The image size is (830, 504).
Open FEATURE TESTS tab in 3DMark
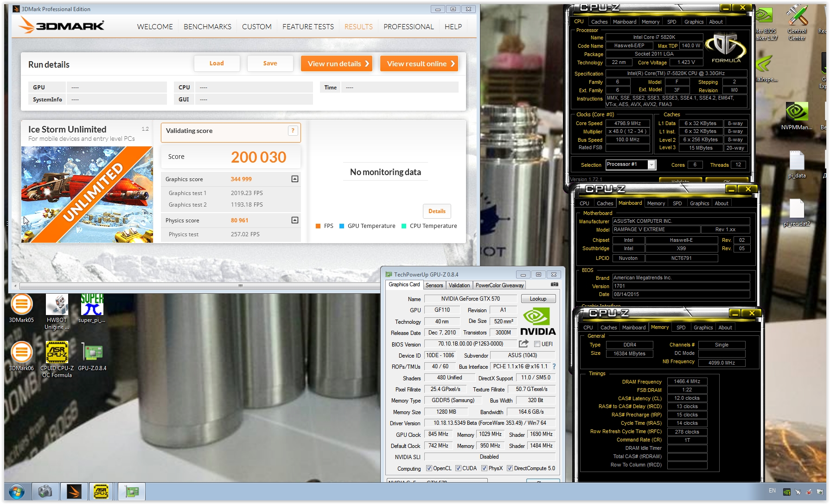pos(308,27)
